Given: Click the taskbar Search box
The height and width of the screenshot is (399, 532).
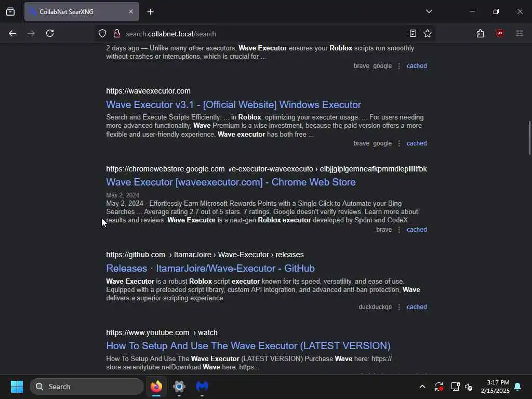Looking at the screenshot, I should [87, 387].
